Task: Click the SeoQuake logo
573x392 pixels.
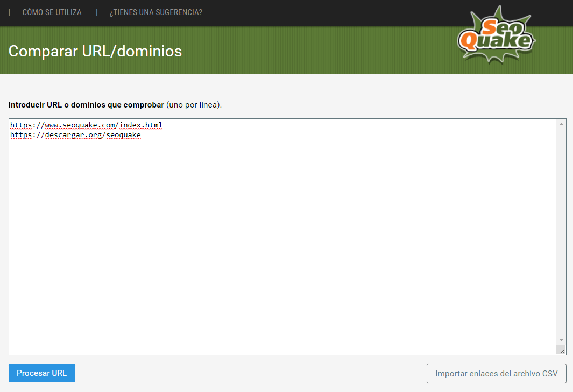Action: pyautogui.click(x=495, y=34)
